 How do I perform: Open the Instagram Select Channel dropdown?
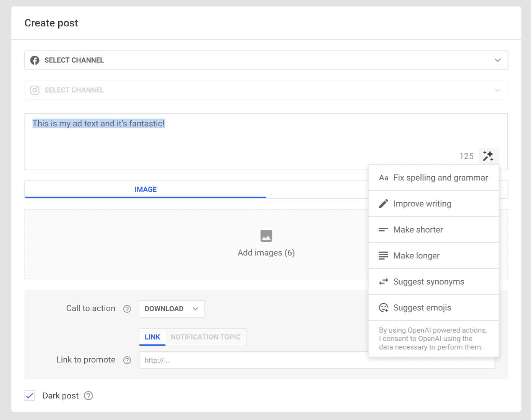(x=266, y=90)
